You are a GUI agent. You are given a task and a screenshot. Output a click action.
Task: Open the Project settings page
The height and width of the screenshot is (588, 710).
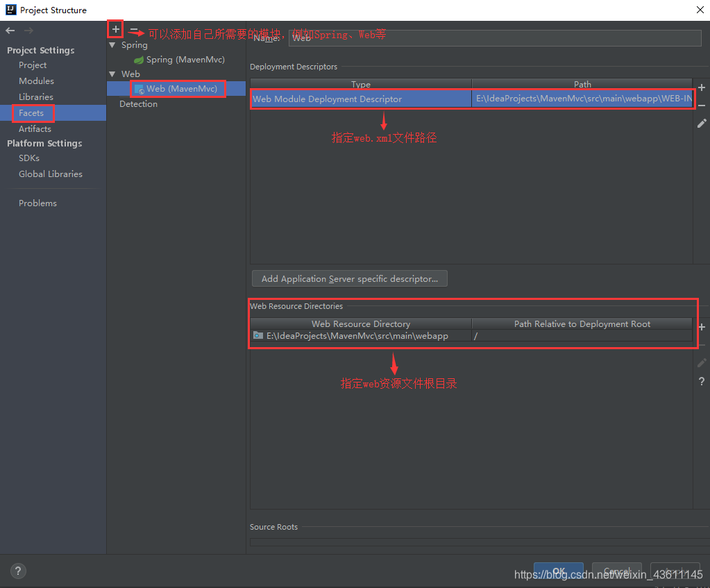point(33,65)
